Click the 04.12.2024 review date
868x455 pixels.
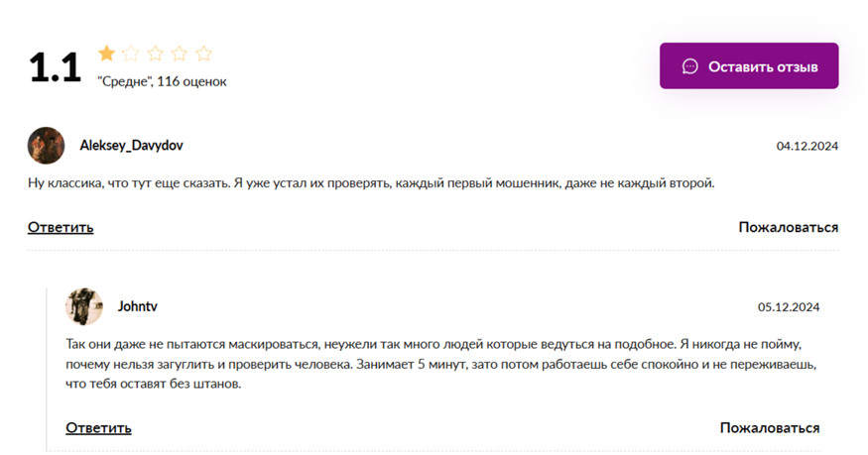pos(807,146)
